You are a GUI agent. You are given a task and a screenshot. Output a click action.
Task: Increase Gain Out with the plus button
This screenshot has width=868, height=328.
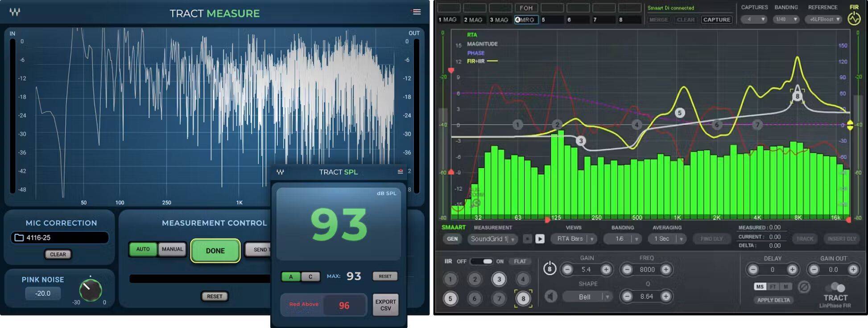click(x=853, y=269)
